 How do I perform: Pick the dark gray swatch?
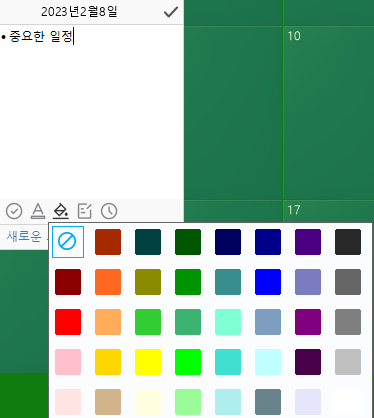click(348, 282)
